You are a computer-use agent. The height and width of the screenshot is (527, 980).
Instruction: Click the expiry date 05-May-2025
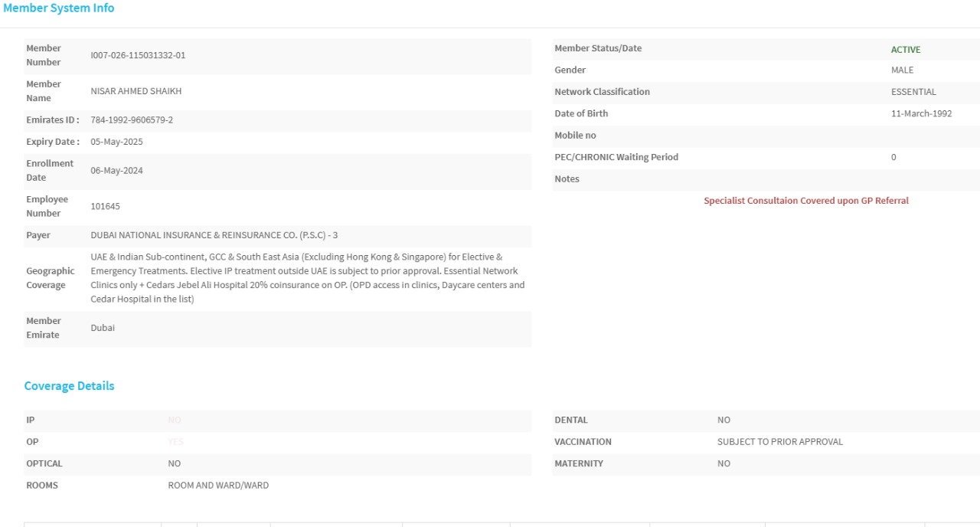116,142
